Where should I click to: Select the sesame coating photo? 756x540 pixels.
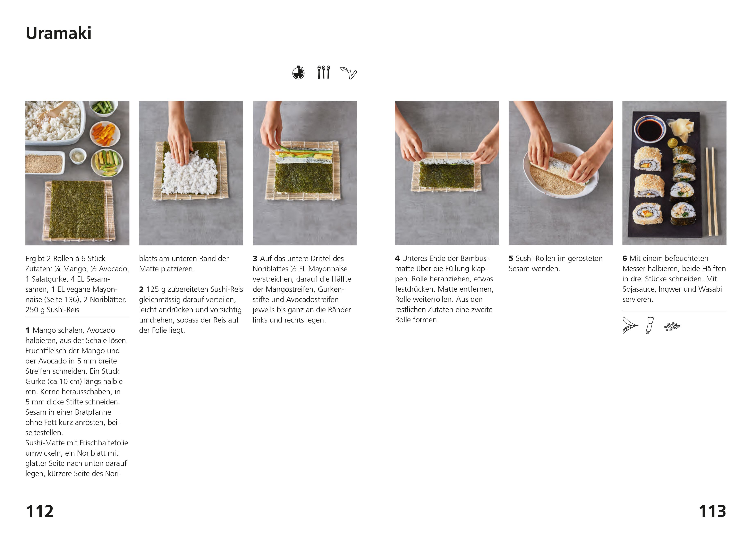tap(560, 173)
